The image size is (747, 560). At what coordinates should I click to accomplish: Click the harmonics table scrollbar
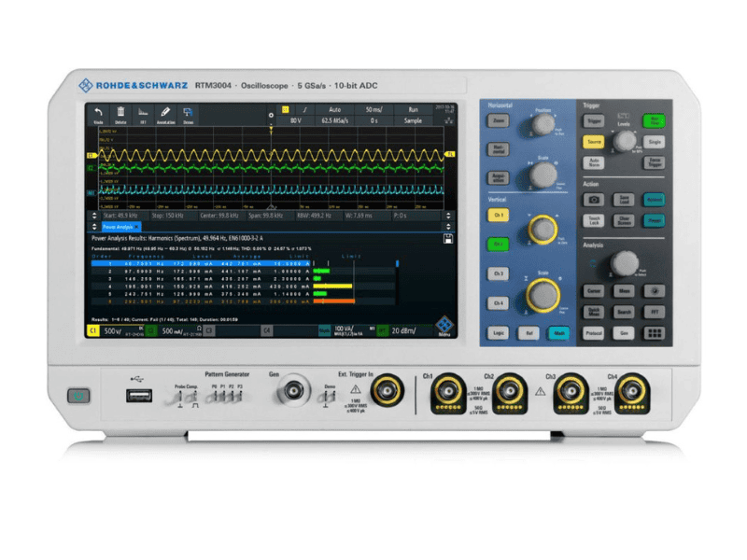[398, 264]
